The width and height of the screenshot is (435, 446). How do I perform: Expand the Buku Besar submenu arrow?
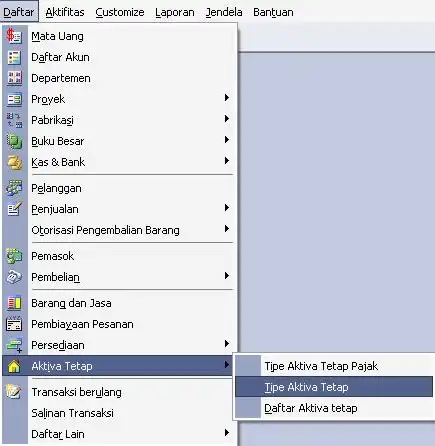point(227,140)
